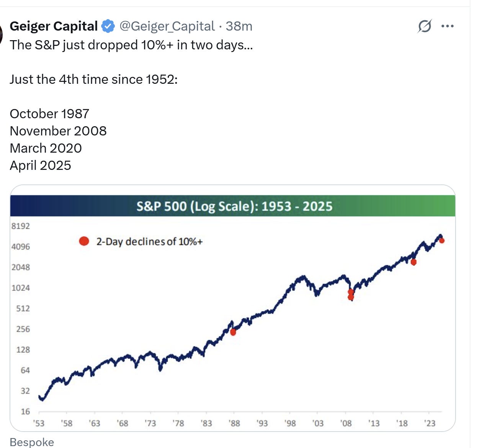This screenshot has height=448, width=477.
Task: Click the red 2-Day declines legend dot
Action: (x=83, y=241)
